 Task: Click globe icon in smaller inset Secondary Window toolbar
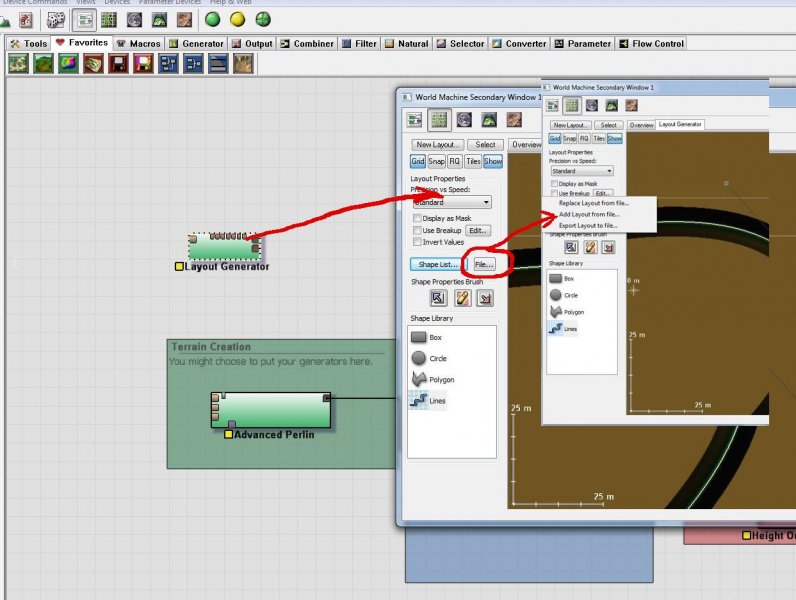click(x=592, y=105)
